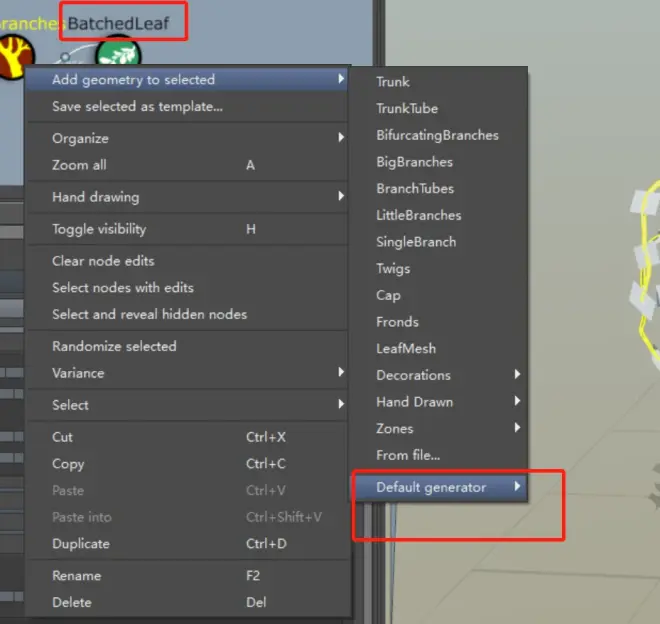Add LeafMesh geometry
The image size is (660, 624).
pos(405,348)
